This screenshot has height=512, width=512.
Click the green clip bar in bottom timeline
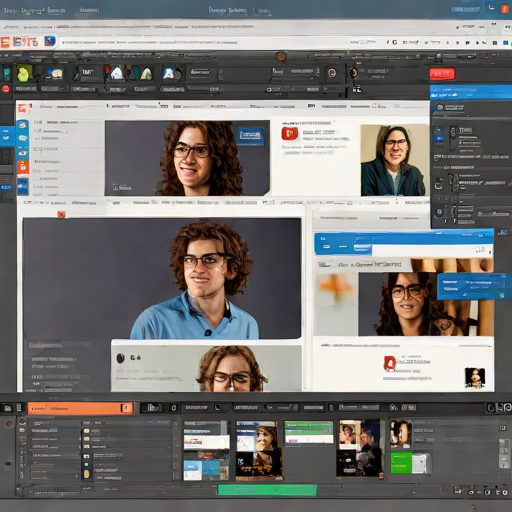point(267,490)
